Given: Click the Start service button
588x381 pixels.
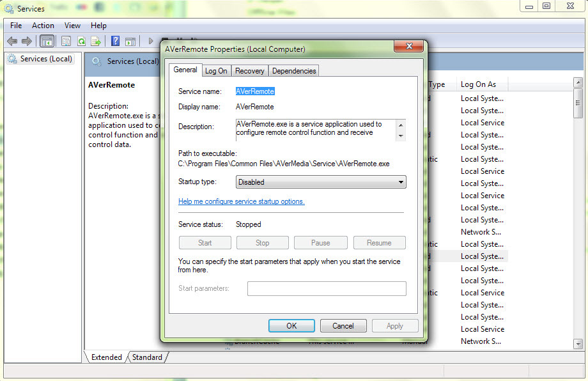Looking at the screenshot, I should coord(205,243).
